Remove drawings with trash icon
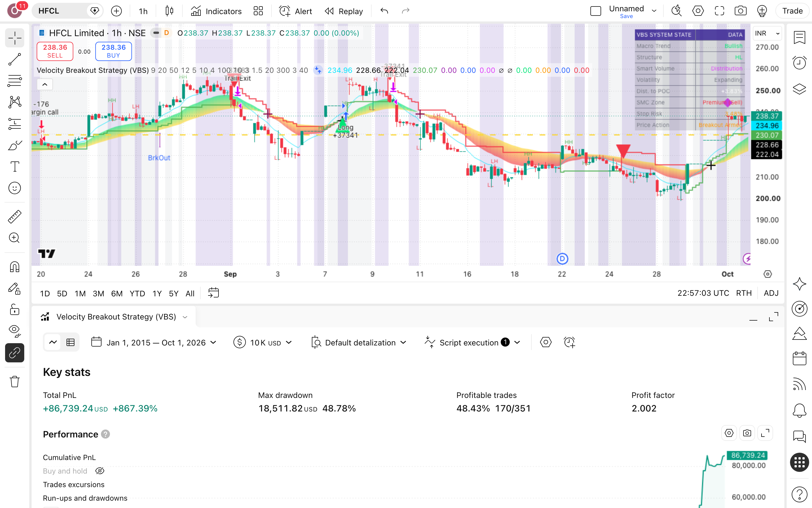812x508 pixels. coord(14,382)
